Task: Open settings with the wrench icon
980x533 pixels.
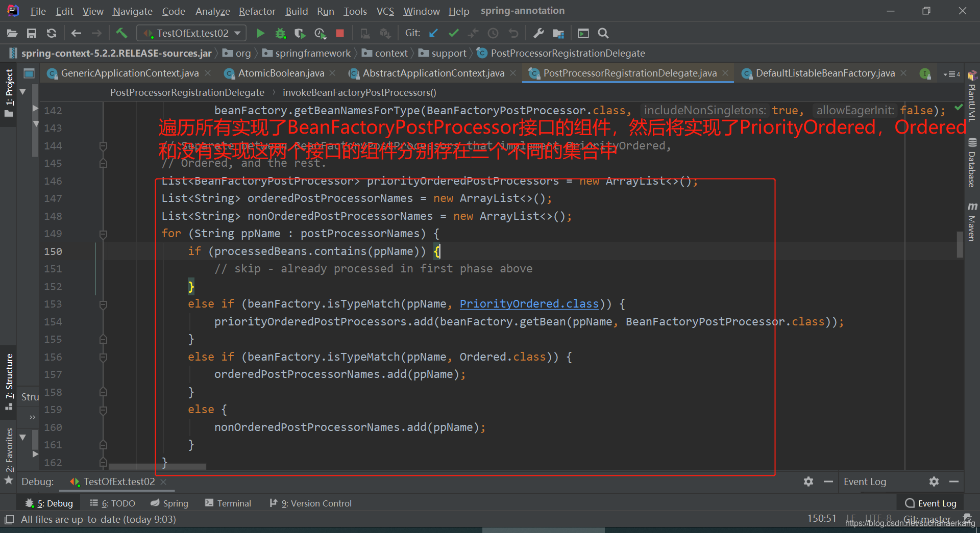Action: pyautogui.click(x=538, y=33)
